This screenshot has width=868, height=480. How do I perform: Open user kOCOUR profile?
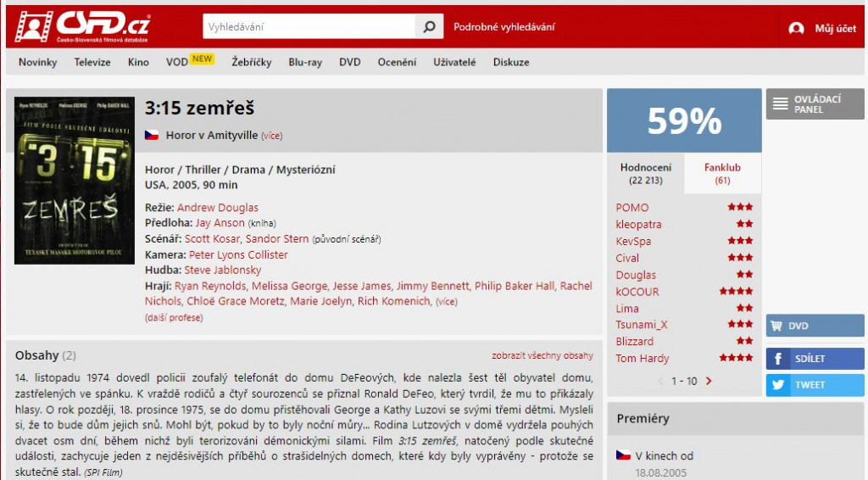click(x=637, y=292)
